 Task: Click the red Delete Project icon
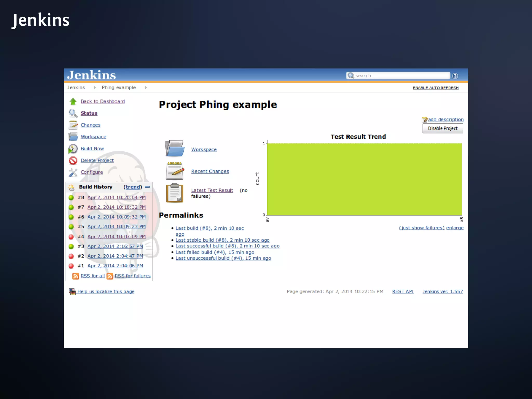click(73, 161)
